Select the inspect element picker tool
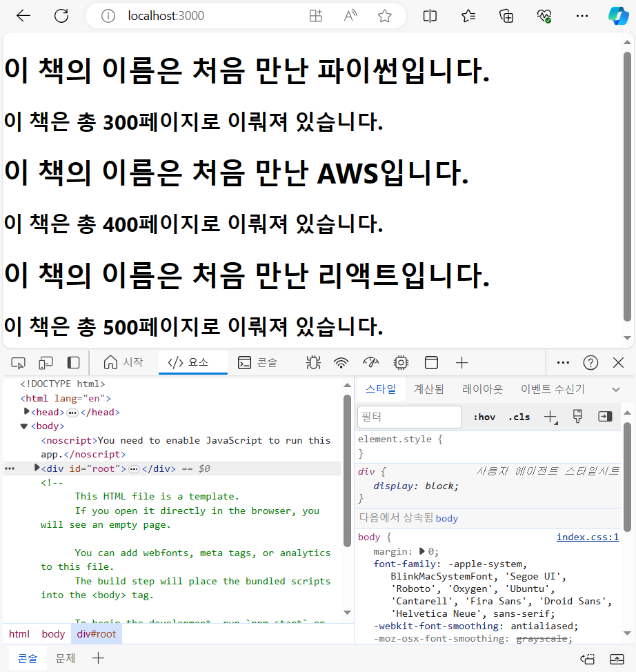This screenshot has height=672, width=636. coord(18,363)
